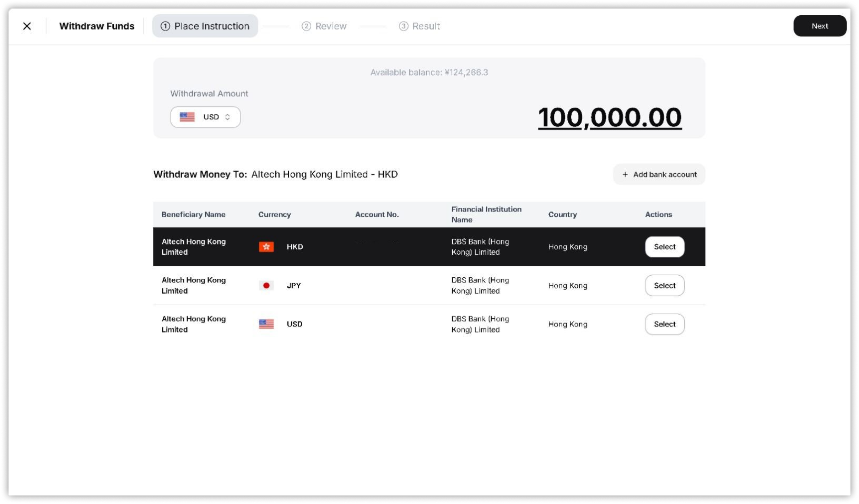The width and height of the screenshot is (859, 504).
Task: Click the HKD currency label
Action: point(295,247)
